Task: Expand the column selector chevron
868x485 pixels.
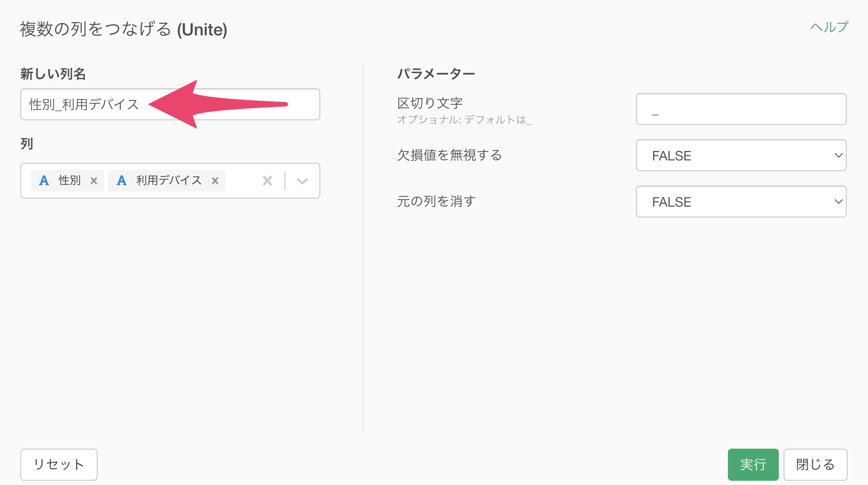Action: point(302,181)
